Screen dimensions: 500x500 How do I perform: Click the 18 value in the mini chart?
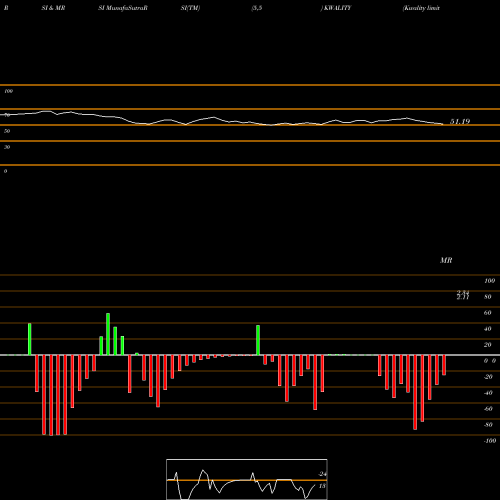coord(322,486)
